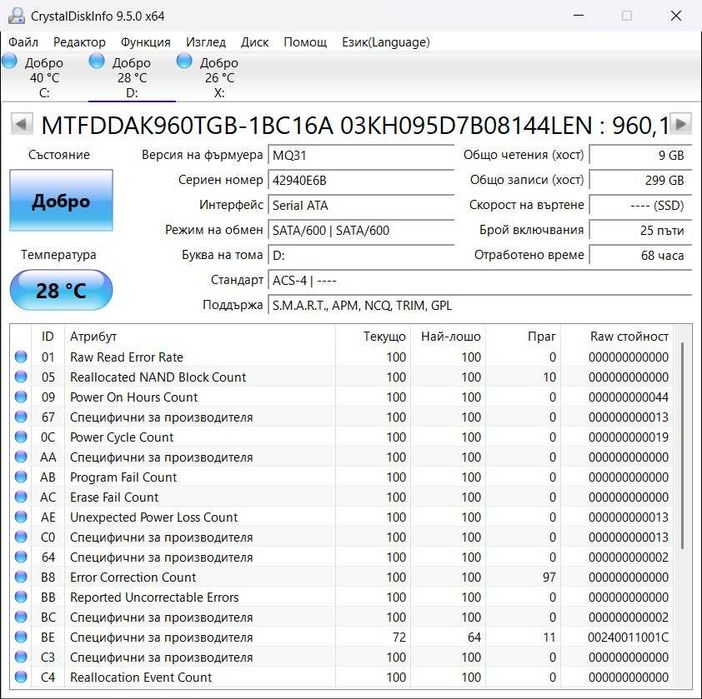This screenshot has width=702, height=699.
Task: Open the Диск menu
Action: coord(254,42)
